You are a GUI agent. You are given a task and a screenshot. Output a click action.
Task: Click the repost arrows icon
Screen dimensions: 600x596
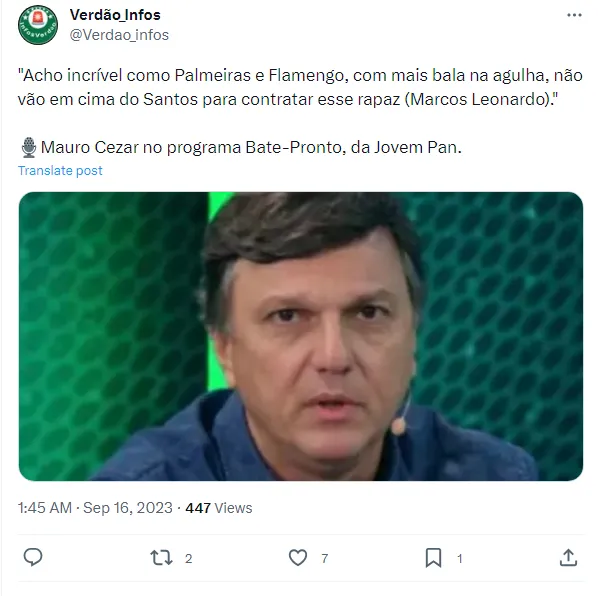pyautogui.click(x=161, y=558)
